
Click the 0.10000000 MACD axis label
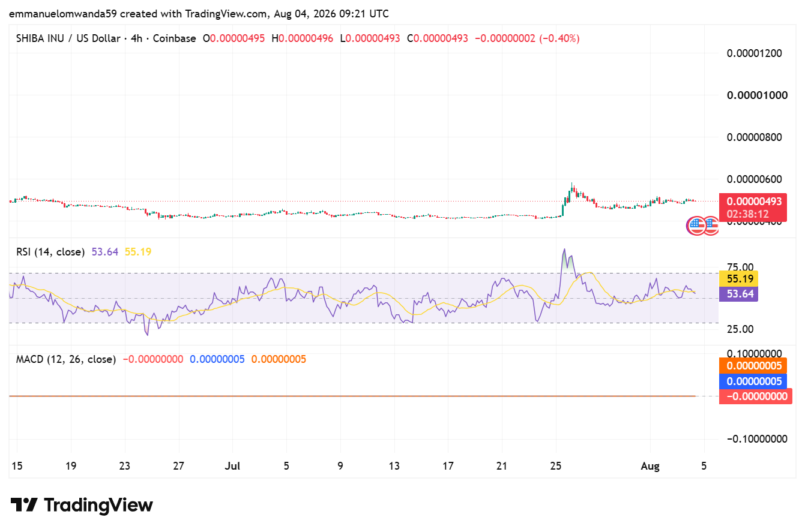click(755, 353)
